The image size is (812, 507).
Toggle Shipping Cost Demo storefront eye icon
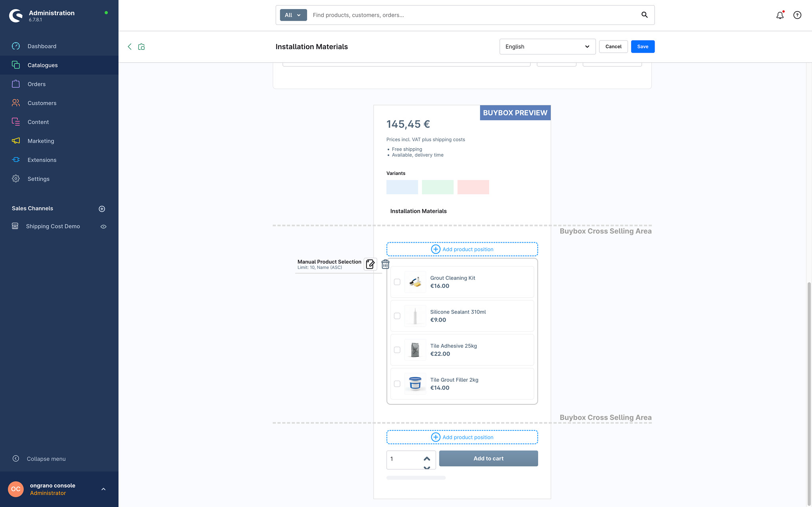[103, 226]
